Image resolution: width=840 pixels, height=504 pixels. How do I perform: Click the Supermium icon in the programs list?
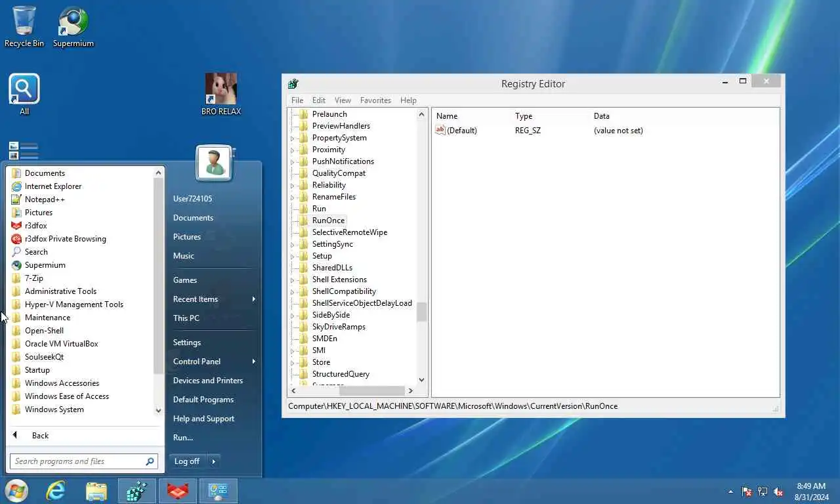coord(17,265)
